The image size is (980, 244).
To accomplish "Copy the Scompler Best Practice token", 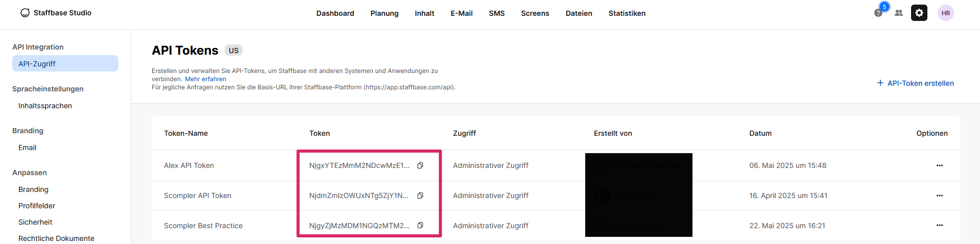I will tap(420, 225).
